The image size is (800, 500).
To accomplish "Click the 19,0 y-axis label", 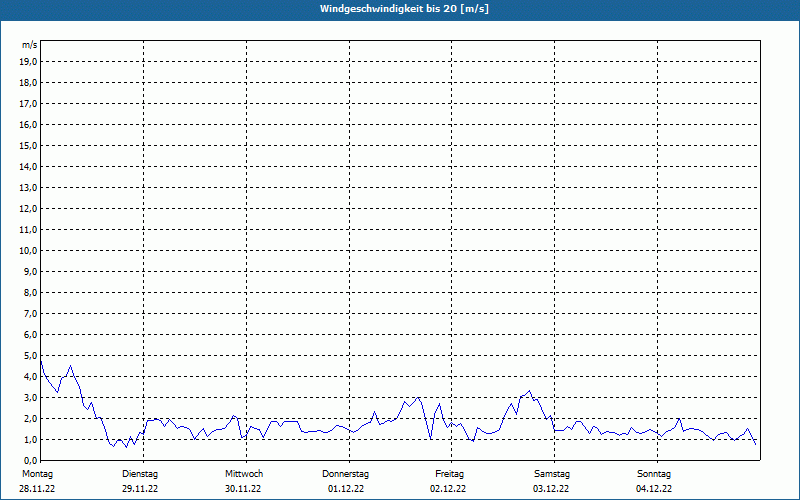I will (x=28, y=62).
